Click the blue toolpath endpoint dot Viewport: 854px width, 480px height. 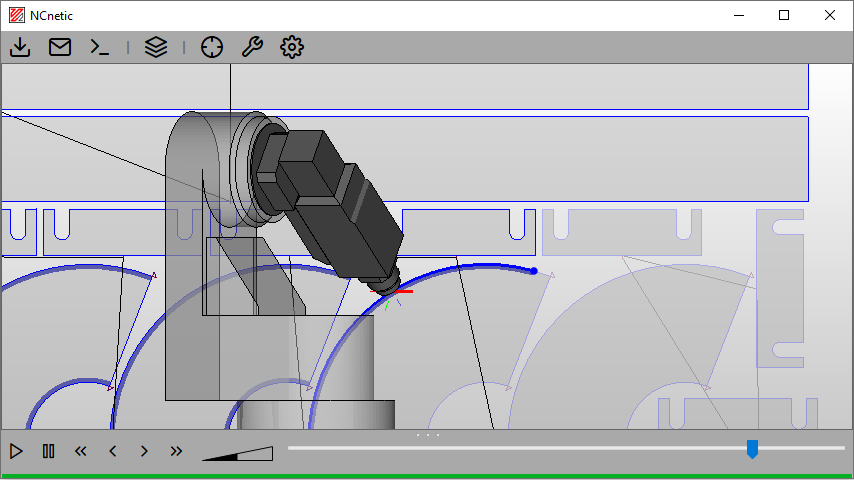[534, 271]
